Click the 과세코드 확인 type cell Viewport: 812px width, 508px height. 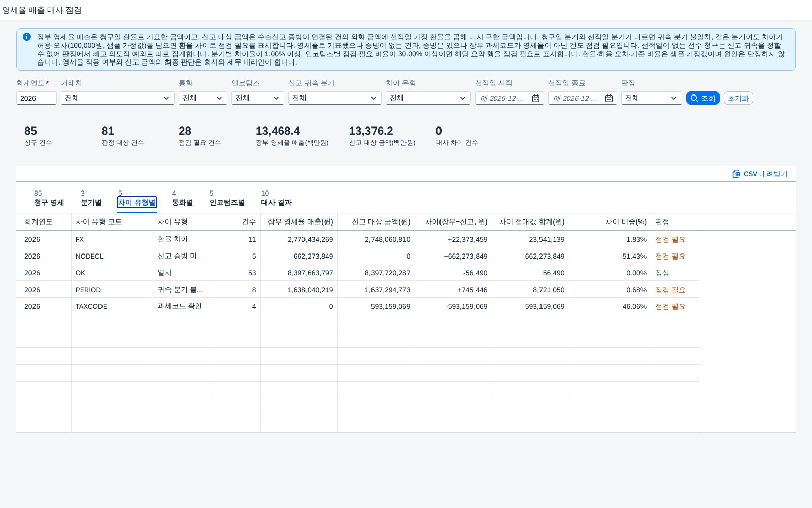coord(183,306)
